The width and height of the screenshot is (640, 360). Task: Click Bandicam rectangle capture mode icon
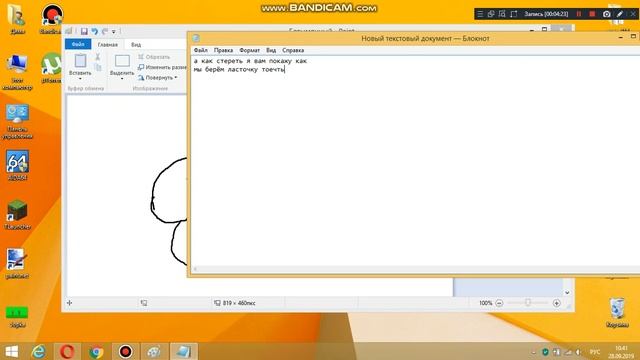pos(514,14)
